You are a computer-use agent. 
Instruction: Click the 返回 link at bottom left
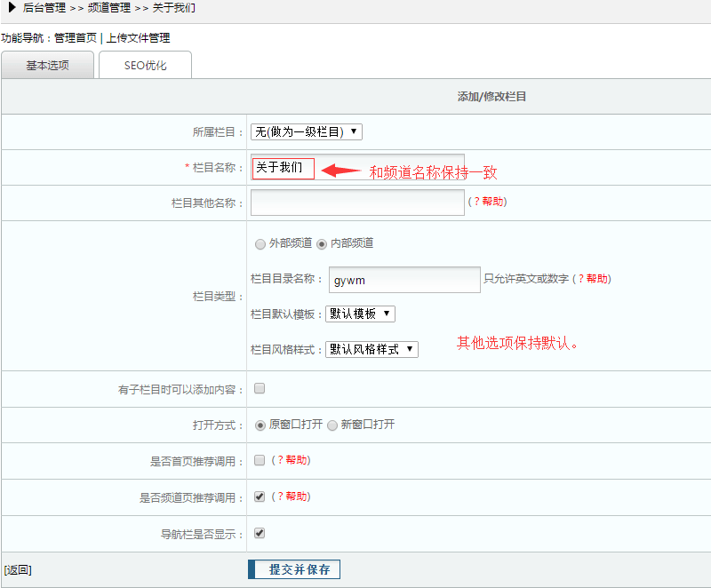[x=18, y=569]
